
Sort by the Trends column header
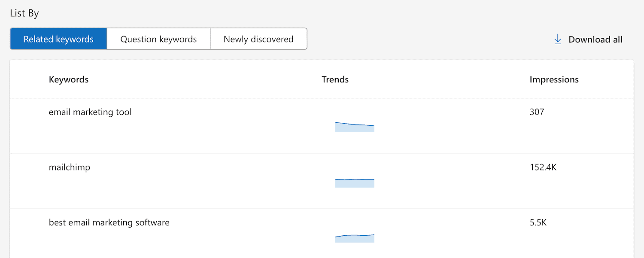tap(335, 79)
